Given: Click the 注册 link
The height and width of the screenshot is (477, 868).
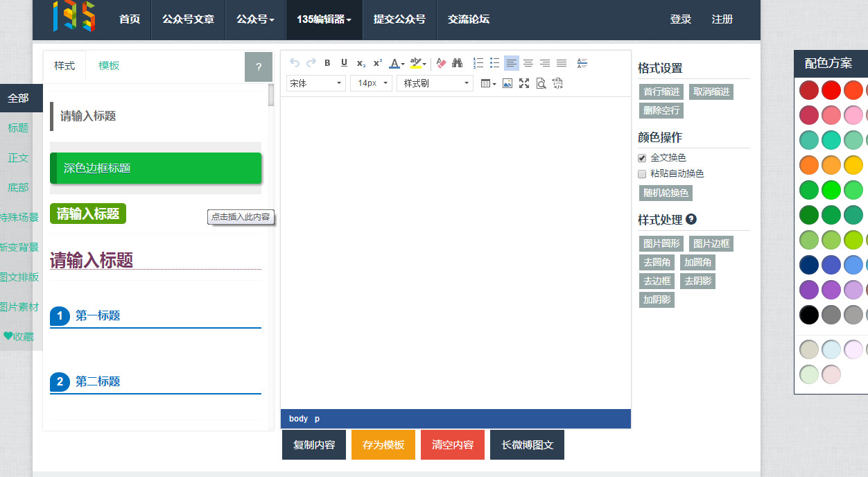Looking at the screenshot, I should tap(722, 19).
